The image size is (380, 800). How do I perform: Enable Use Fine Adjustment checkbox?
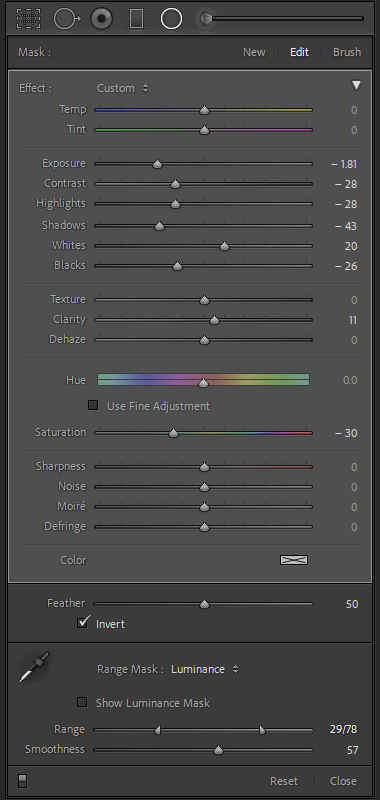pyautogui.click(x=93, y=406)
